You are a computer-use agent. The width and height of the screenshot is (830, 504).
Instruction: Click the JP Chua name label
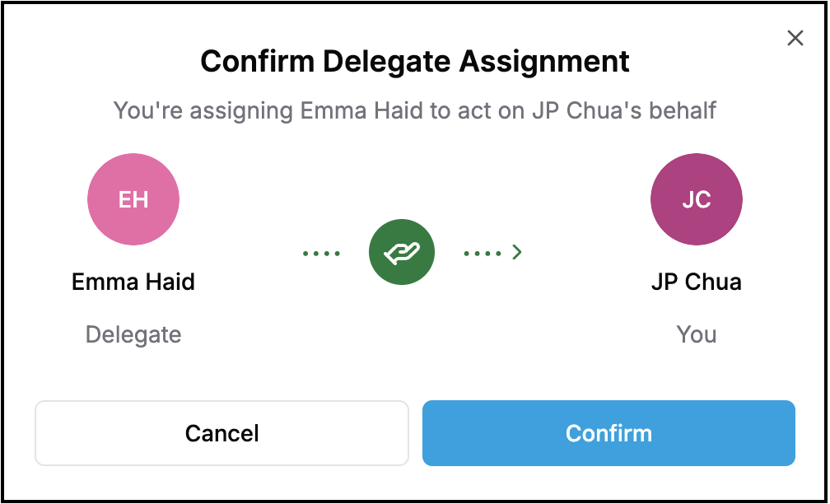697,282
